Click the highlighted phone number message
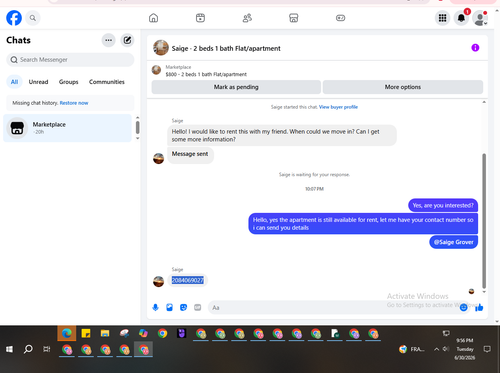Image resolution: width=500 pixels, height=373 pixels. coord(188,280)
